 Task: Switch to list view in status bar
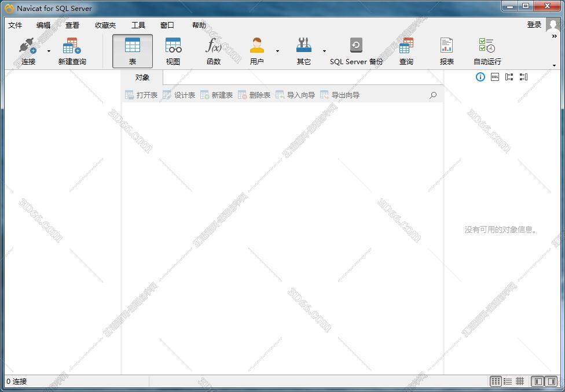tap(508, 381)
